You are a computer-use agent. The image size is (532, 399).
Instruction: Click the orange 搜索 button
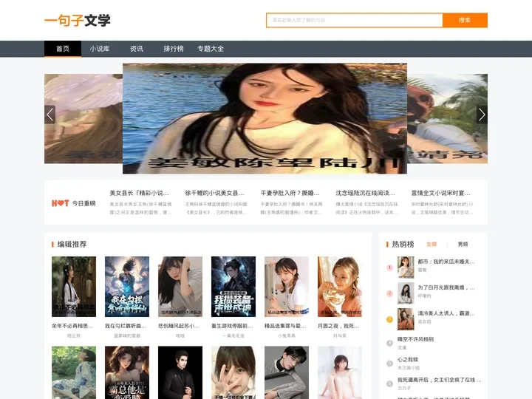point(465,20)
